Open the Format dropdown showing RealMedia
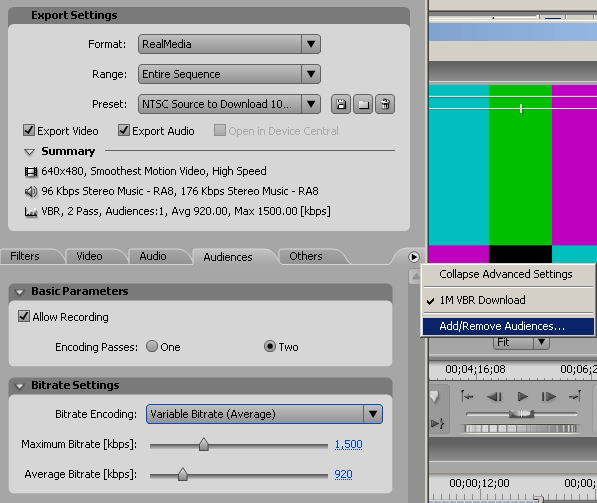 (x=229, y=44)
